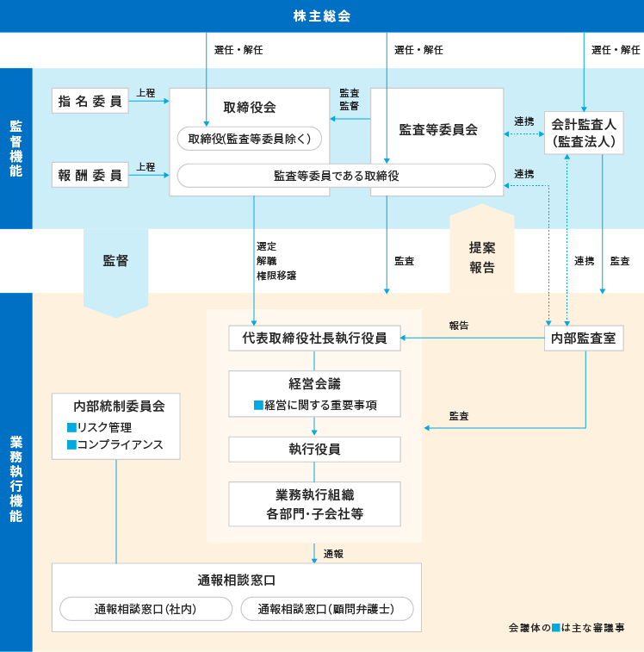Viewport: 644px width, 652px height.
Task: Choose the 通報相談窓口(顧問弁護士) pill
Action: (327, 609)
